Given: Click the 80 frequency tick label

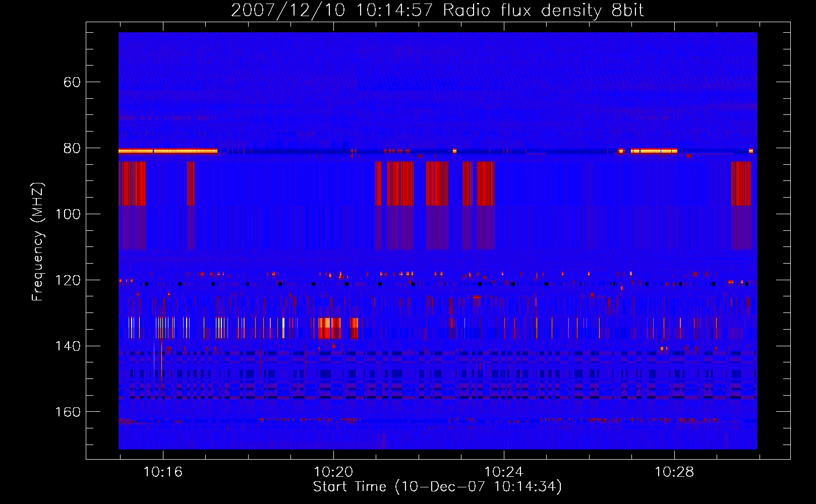Looking at the screenshot, I should tap(72, 148).
